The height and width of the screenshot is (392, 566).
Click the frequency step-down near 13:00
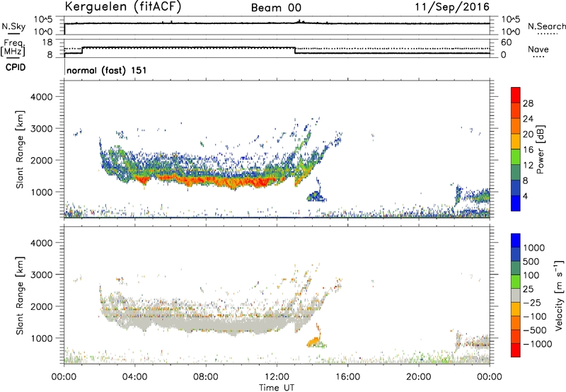pos(295,50)
